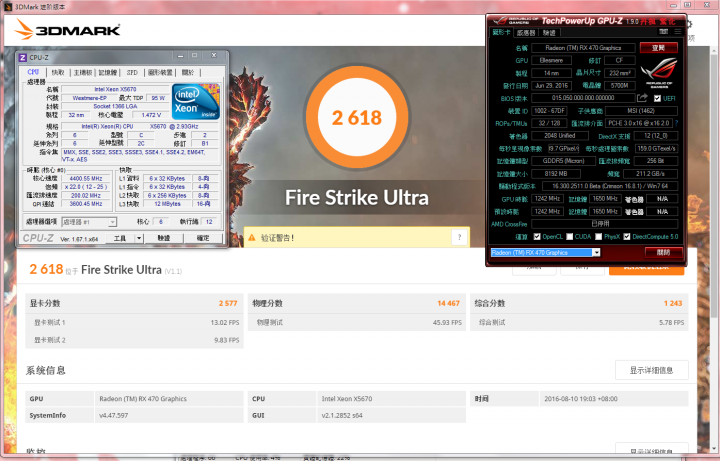The image size is (720, 461).
Task: Select the 圖形卡 tab in GPU-Z
Action: 501,32
